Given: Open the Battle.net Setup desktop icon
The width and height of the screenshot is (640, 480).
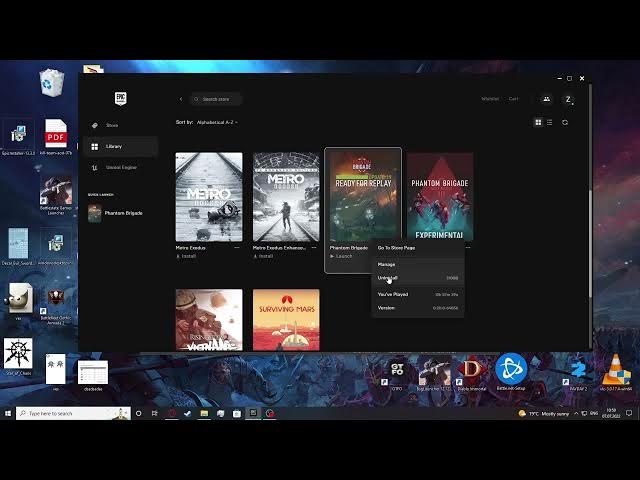Looking at the screenshot, I should point(511,372).
